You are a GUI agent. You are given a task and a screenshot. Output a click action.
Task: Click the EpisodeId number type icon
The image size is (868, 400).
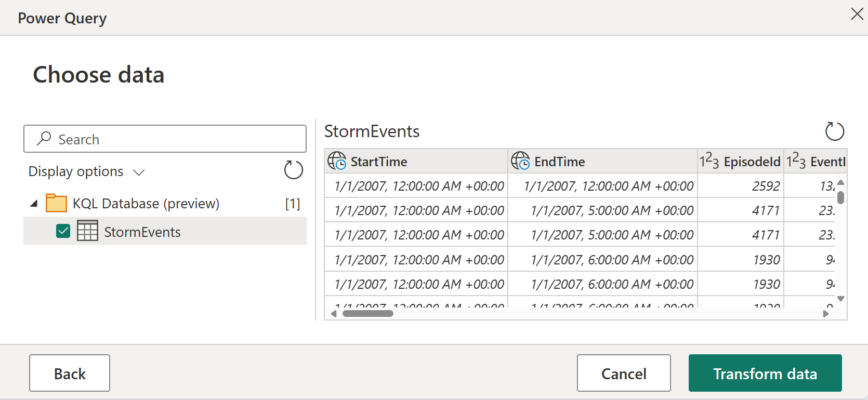tap(709, 162)
